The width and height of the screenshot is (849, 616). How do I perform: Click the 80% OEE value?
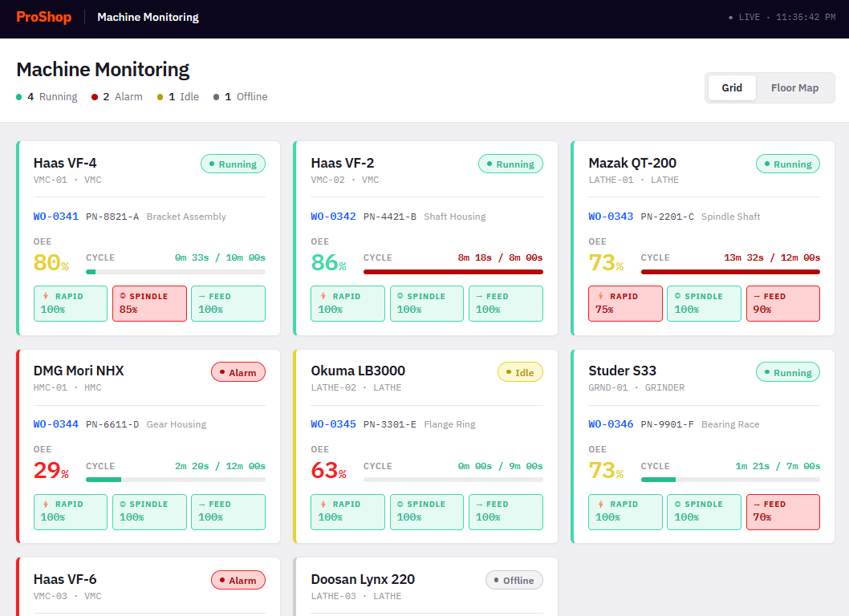tap(51, 262)
